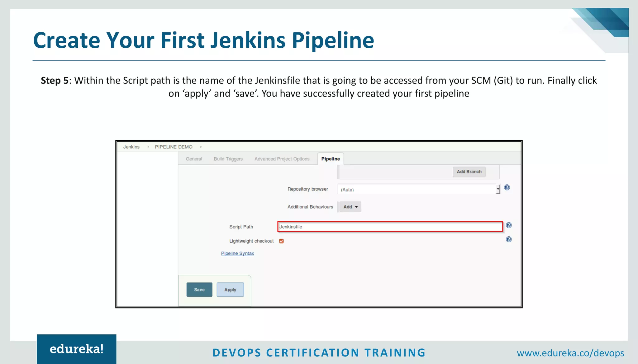Screen dimensions: 638x364
Task: Click the Additional Behaviours label
Action: click(x=310, y=207)
